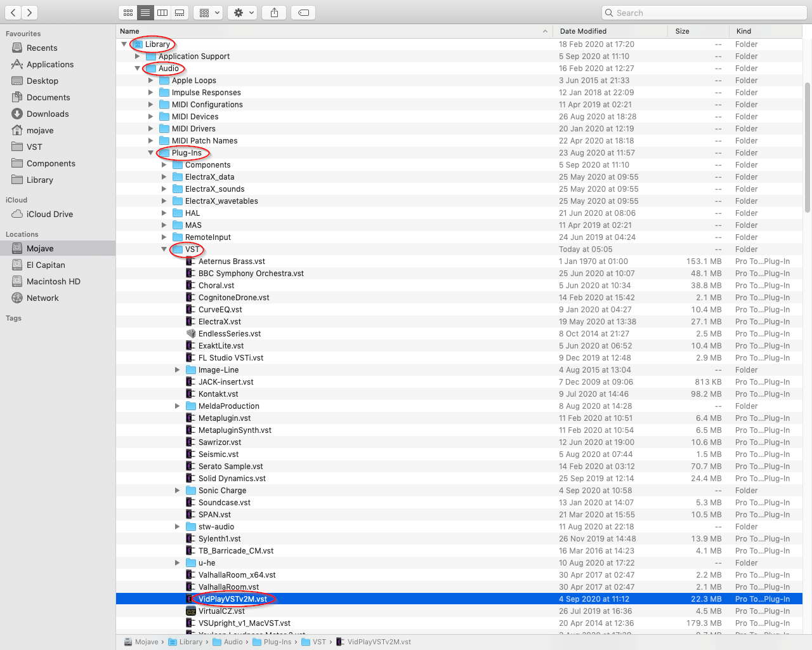Click the EndlessSeries.vst file icon
Image resolution: width=812 pixels, height=650 pixels.
point(190,334)
